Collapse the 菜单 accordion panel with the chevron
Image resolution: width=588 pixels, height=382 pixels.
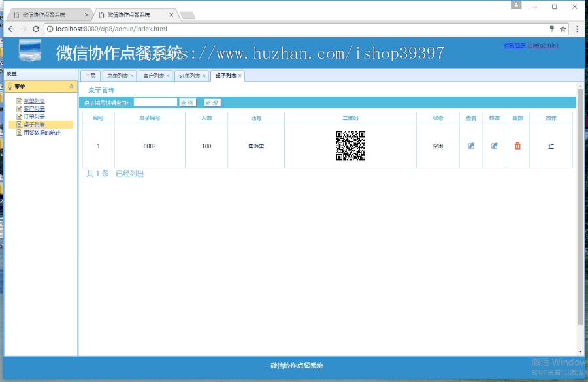click(71, 86)
